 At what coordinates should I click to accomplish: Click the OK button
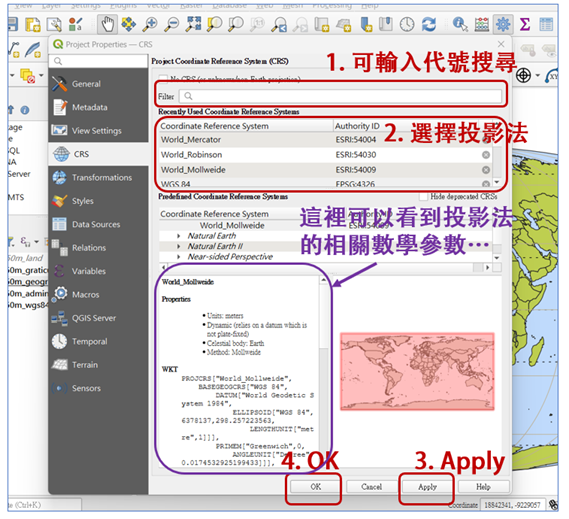(x=316, y=487)
